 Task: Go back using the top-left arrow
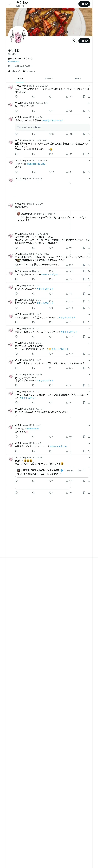[9, 4]
